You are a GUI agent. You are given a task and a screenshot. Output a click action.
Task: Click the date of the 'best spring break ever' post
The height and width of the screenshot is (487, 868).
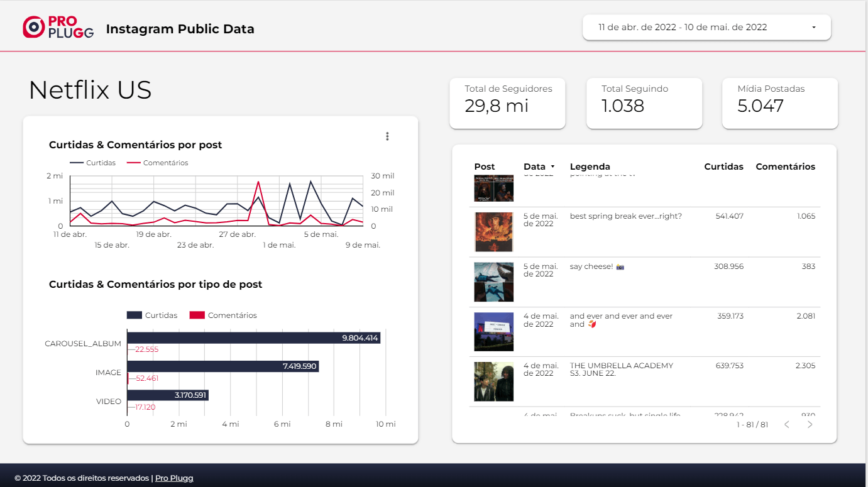[541, 220]
